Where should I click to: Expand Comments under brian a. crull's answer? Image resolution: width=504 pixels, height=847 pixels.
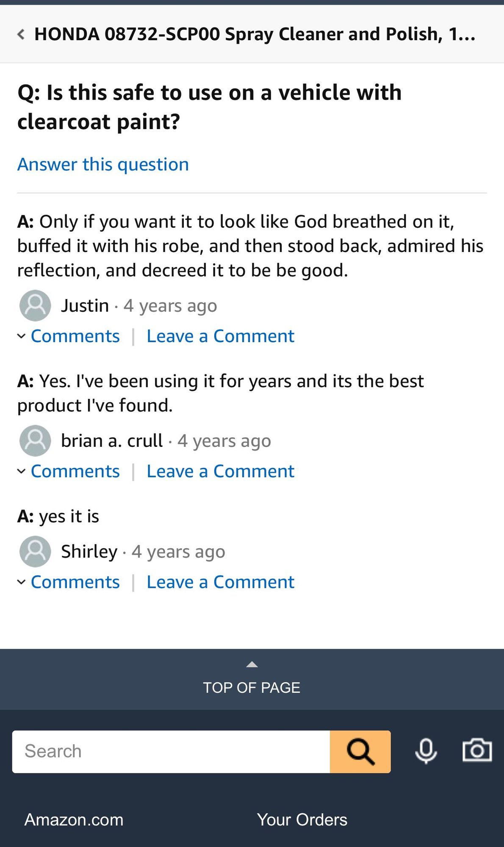click(x=75, y=471)
